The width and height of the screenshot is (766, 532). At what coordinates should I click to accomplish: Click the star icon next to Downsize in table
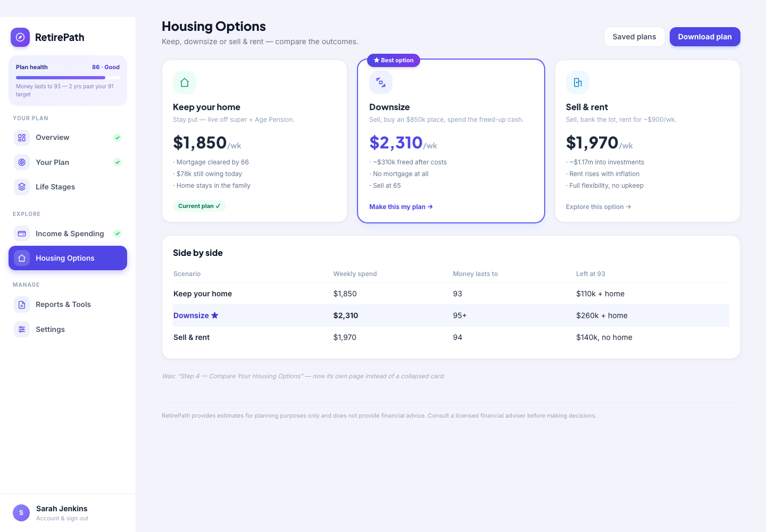click(x=215, y=315)
